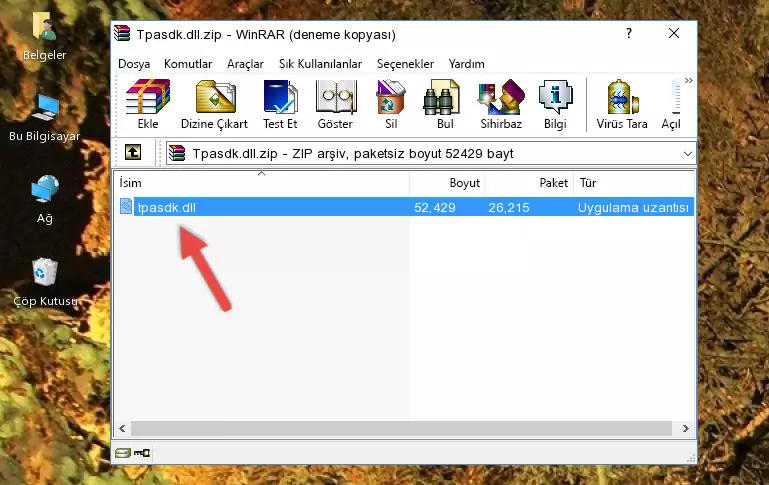The height and width of the screenshot is (485, 769).
Task: Open the Seçenekler menu
Action: pyautogui.click(x=405, y=64)
